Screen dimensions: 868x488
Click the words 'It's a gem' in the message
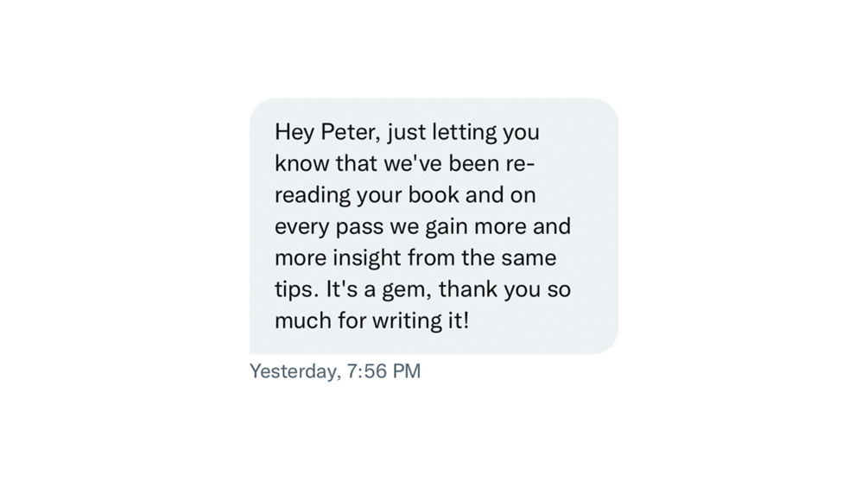point(376,289)
